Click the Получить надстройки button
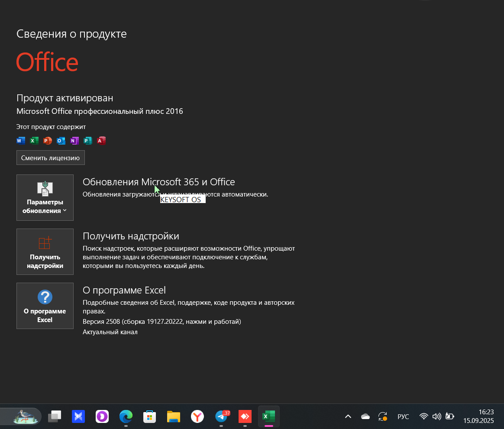The image size is (504, 429). coord(45,252)
